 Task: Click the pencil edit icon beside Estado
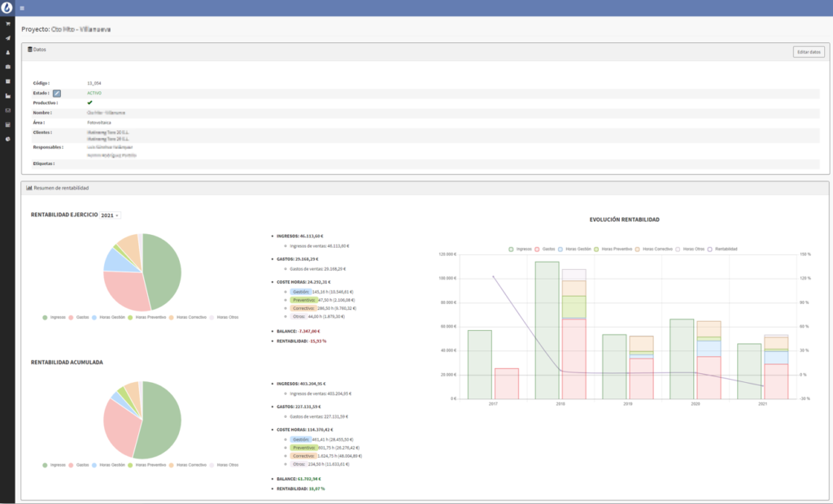[x=57, y=93]
